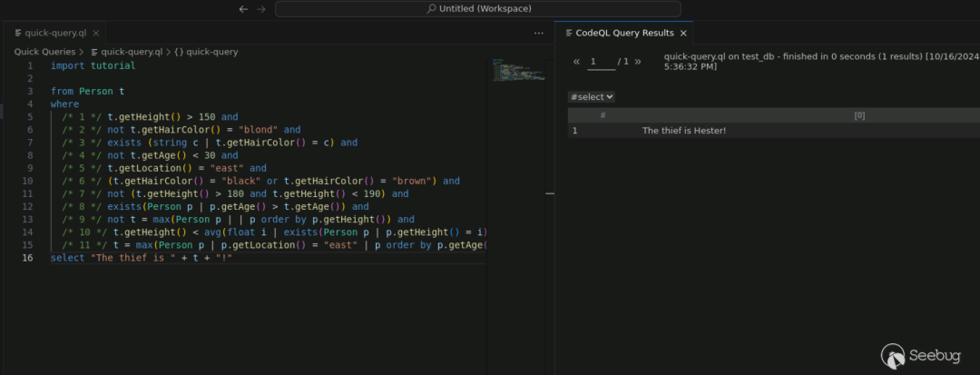This screenshot has width=980, height=375.
Task: Click the code line with comment /* 11 */
Action: (274, 245)
